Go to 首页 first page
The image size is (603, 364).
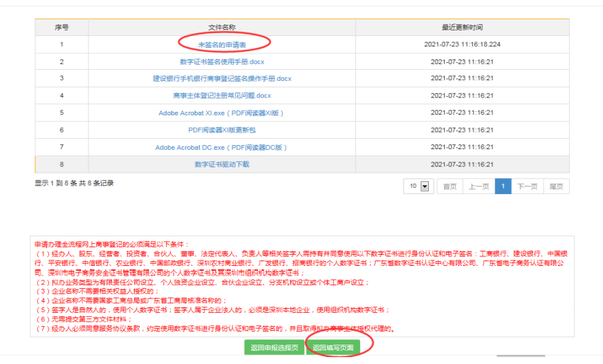point(449,186)
